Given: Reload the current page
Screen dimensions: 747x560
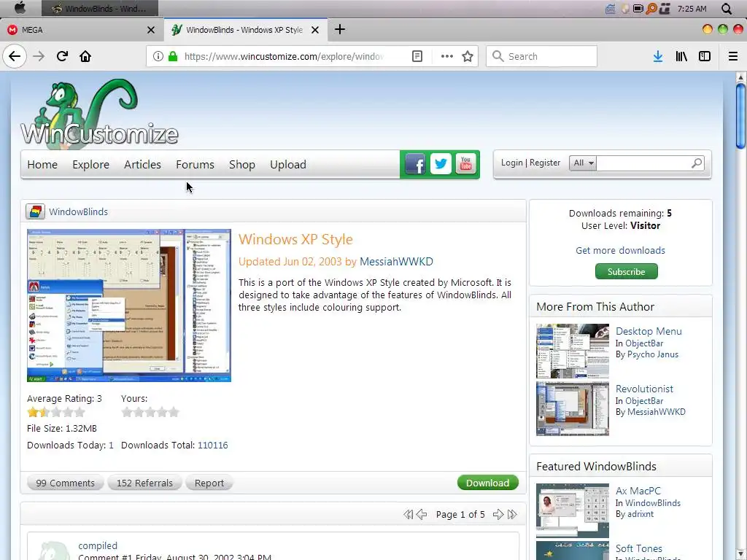Looking at the screenshot, I should 62,56.
